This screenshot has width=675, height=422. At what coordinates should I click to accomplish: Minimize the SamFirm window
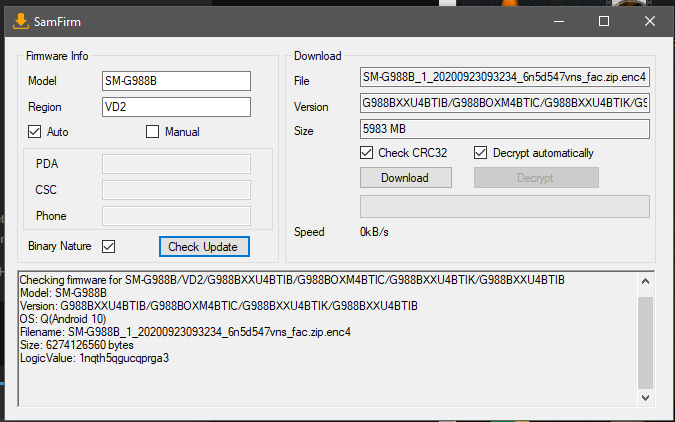tap(559, 22)
